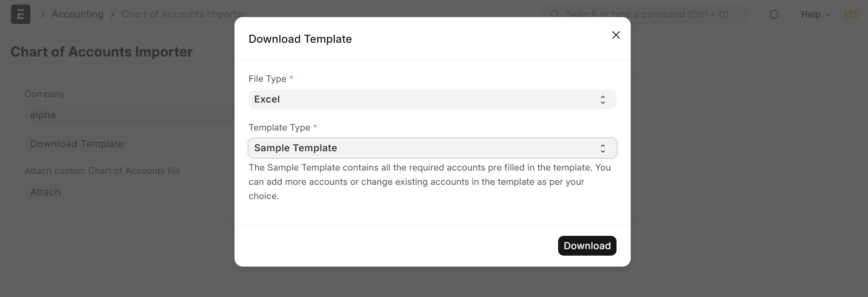The image size is (868, 297).
Task: Expand the Help menu
Action: click(814, 14)
